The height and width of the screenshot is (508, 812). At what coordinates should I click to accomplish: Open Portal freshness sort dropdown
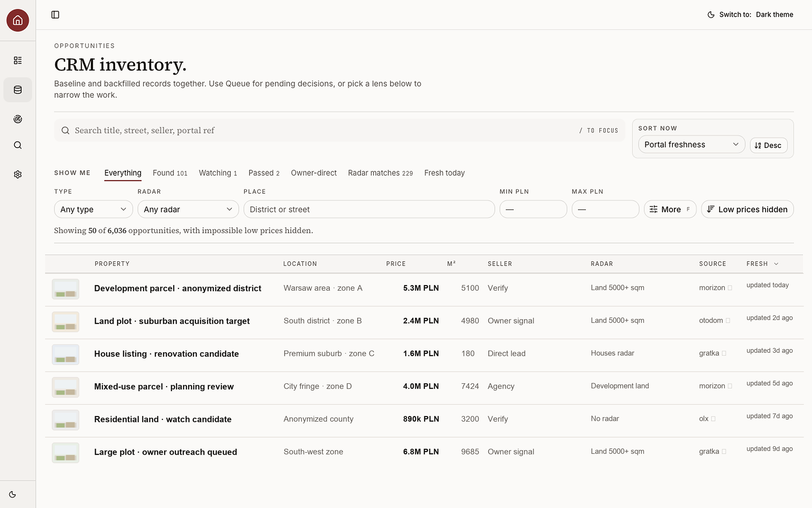(692, 144)
